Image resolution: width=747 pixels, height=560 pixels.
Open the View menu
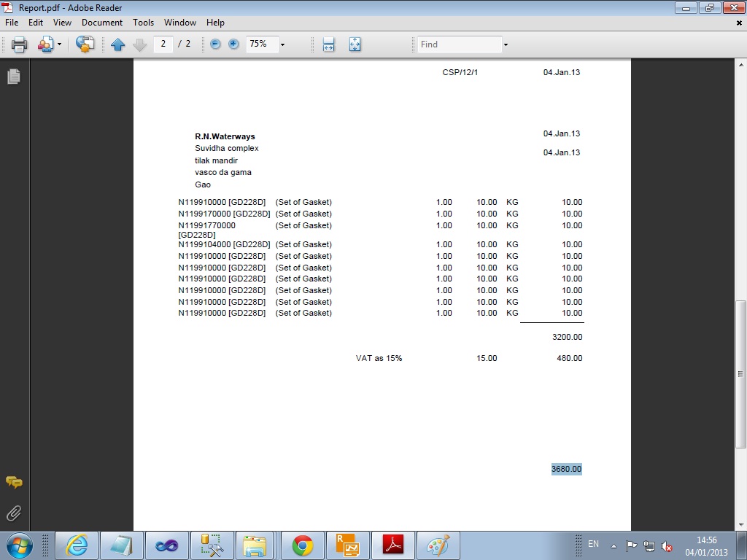[63, 23]
